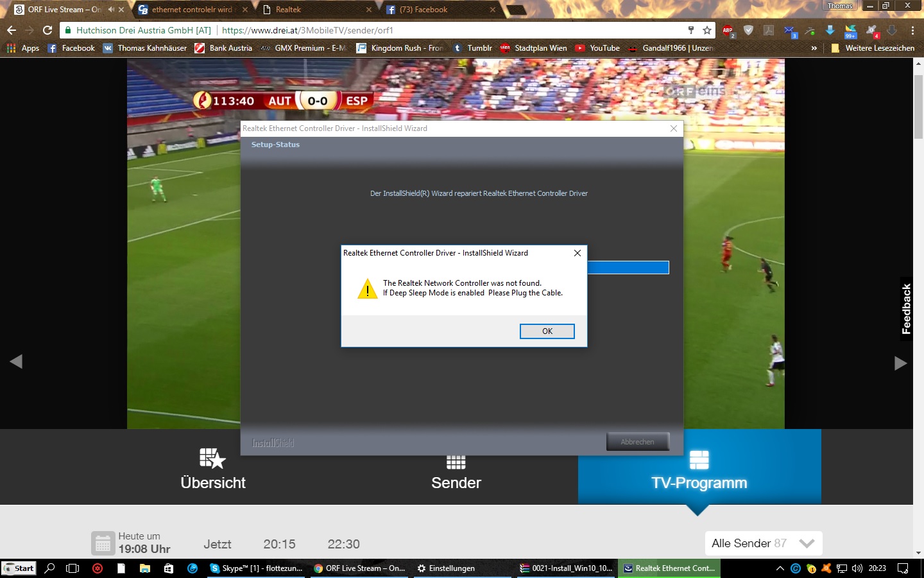Open the volume control tray icon

click(857, 568)
